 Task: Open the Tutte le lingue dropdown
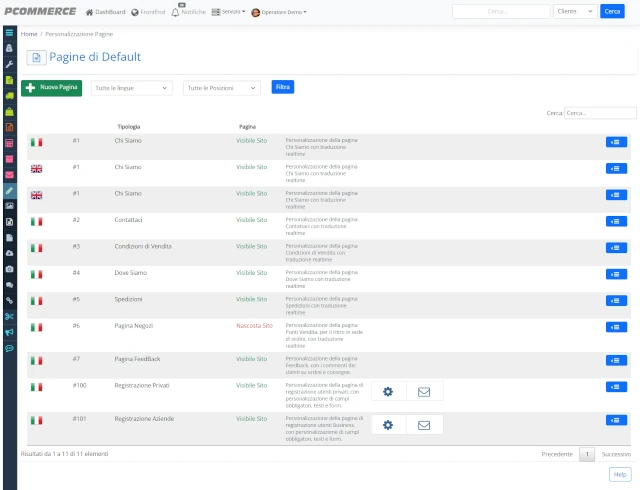pos(131,88)
